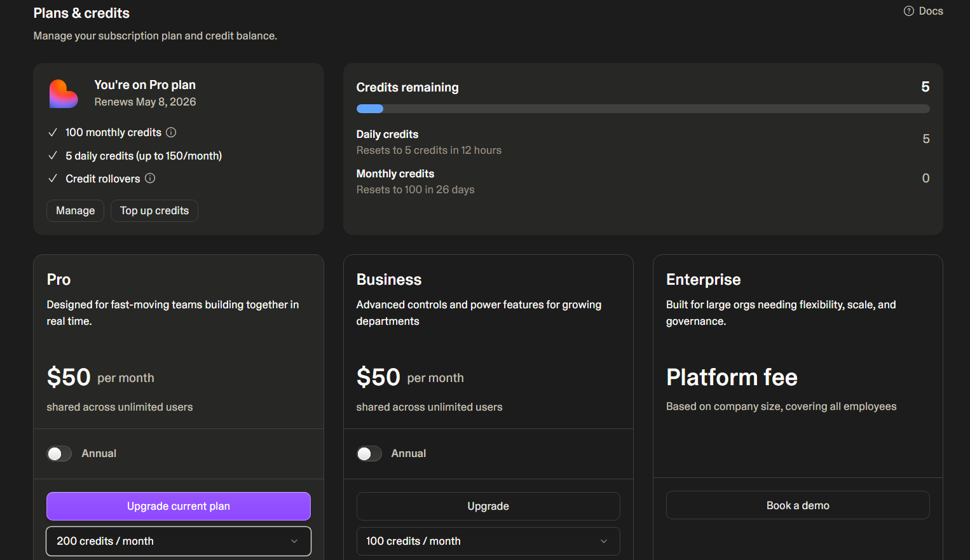Expand the 100 credits / month selector
Image resolution: width=970 pixels, height=560 pixels.
click(x=488, y=541)
